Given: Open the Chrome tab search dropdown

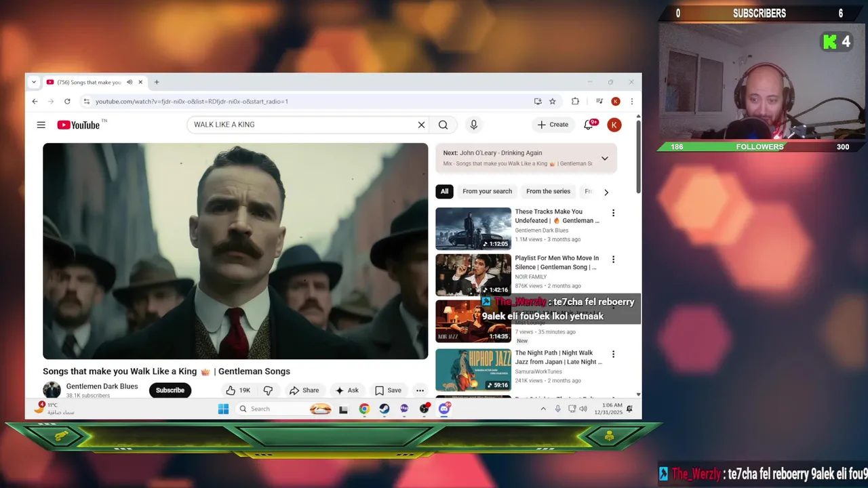Looking at the screenshot, I should tap(34, 82).
